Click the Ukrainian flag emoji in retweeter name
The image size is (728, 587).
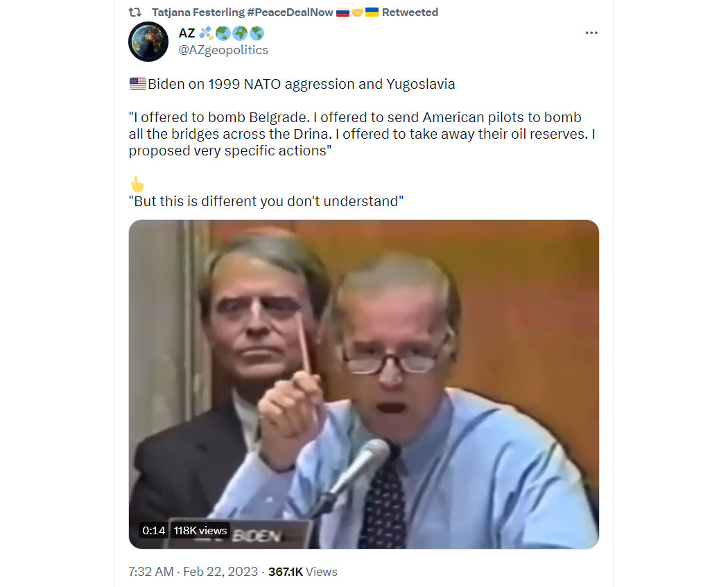coord(372,12)
